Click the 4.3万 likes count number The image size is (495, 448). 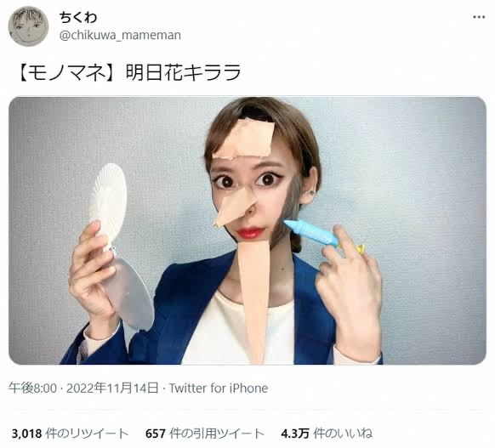pos(295,434)
